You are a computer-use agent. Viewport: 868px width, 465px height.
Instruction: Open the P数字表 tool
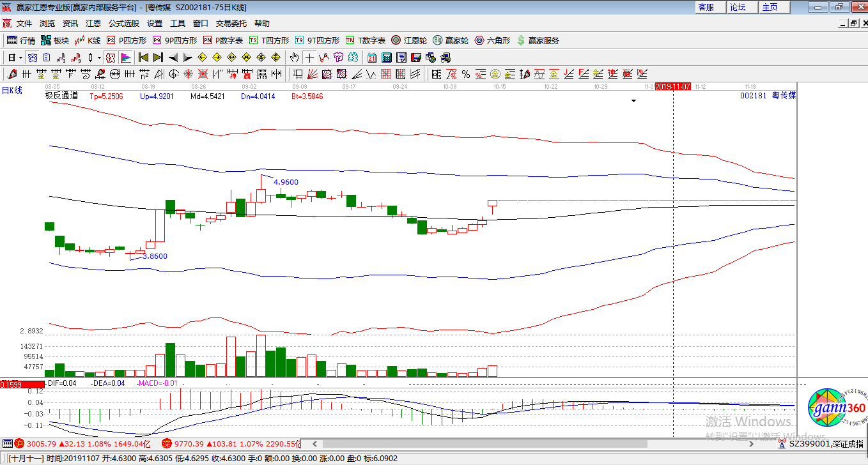point(223,40)
